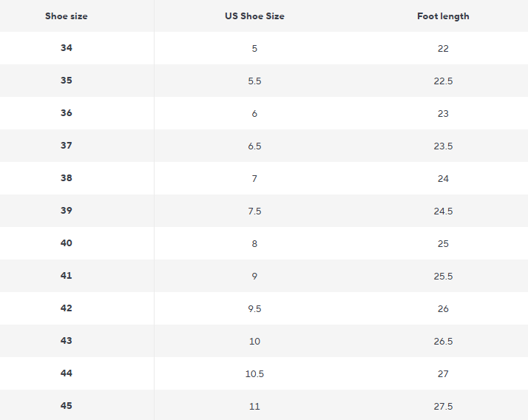Pick the foot length 25.5 value
Image resolution: width=528 pixels, height=420 pixels.
(443, 277)
